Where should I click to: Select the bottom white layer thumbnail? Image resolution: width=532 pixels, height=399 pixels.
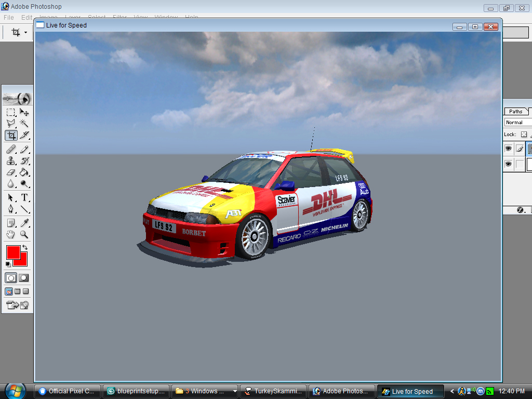(529, 164)
